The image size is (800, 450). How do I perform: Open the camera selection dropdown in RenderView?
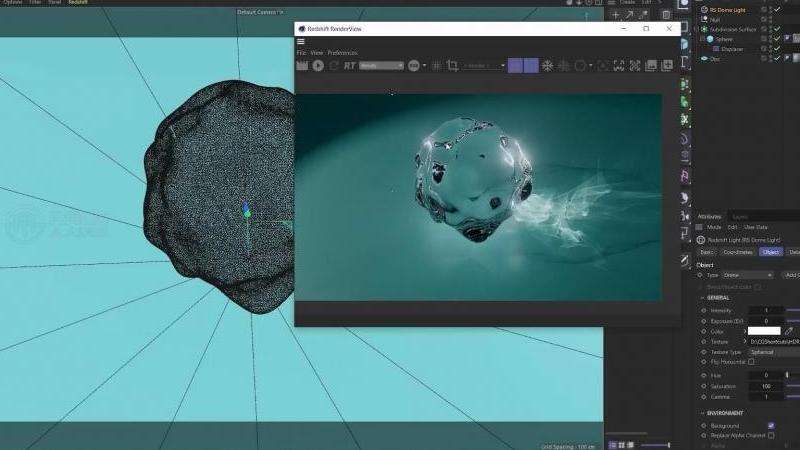(x=484, y=65)
